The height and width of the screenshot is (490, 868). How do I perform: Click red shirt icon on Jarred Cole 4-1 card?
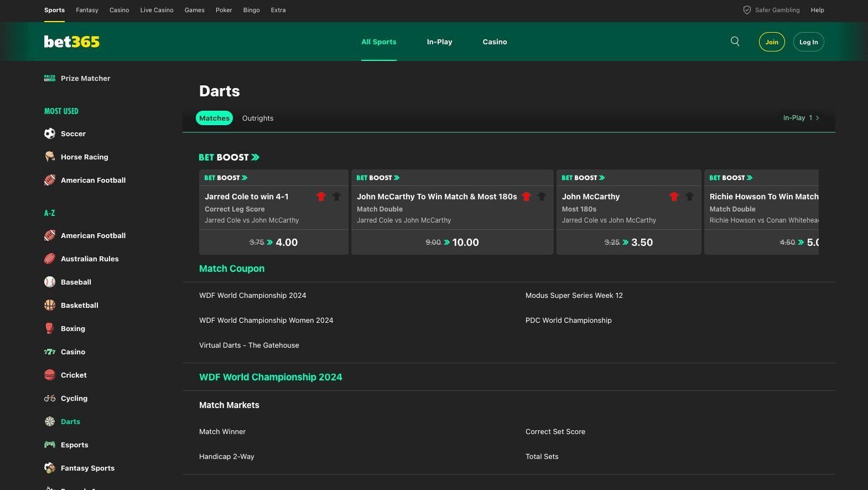pos(321,197)
